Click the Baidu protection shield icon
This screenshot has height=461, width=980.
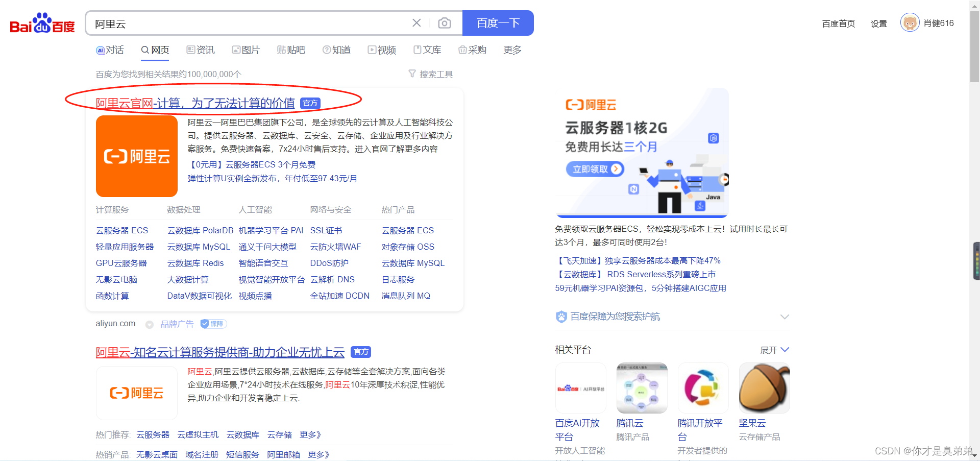tap(561, 317)
